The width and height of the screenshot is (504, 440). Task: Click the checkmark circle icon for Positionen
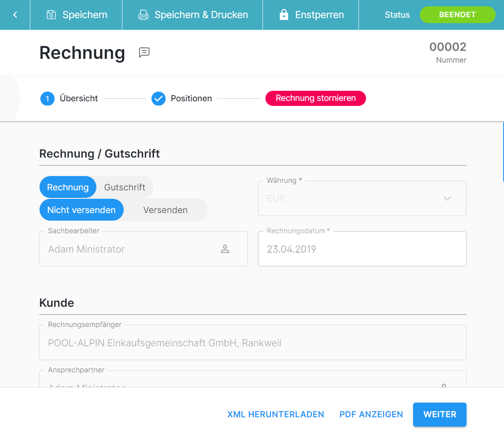[159, 99]
